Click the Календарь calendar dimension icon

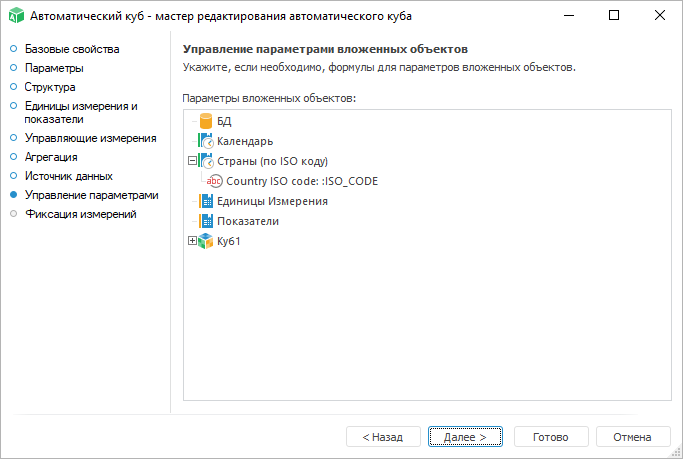(207, 141)
